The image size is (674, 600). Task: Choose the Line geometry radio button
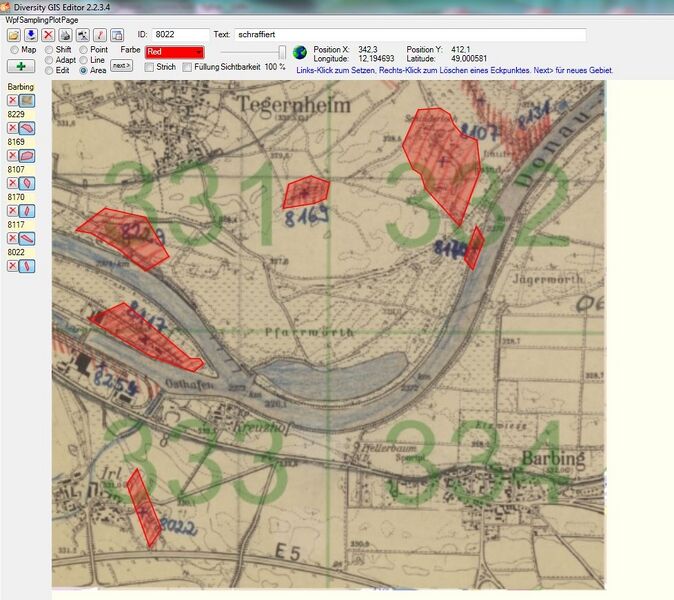(83, 60)
